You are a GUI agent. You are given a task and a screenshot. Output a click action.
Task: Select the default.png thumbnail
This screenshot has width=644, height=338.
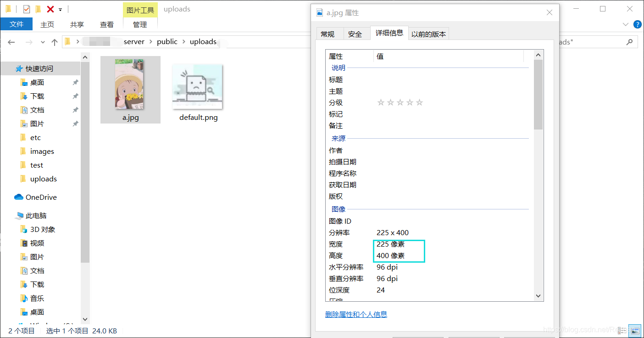[x=197, y=87]
